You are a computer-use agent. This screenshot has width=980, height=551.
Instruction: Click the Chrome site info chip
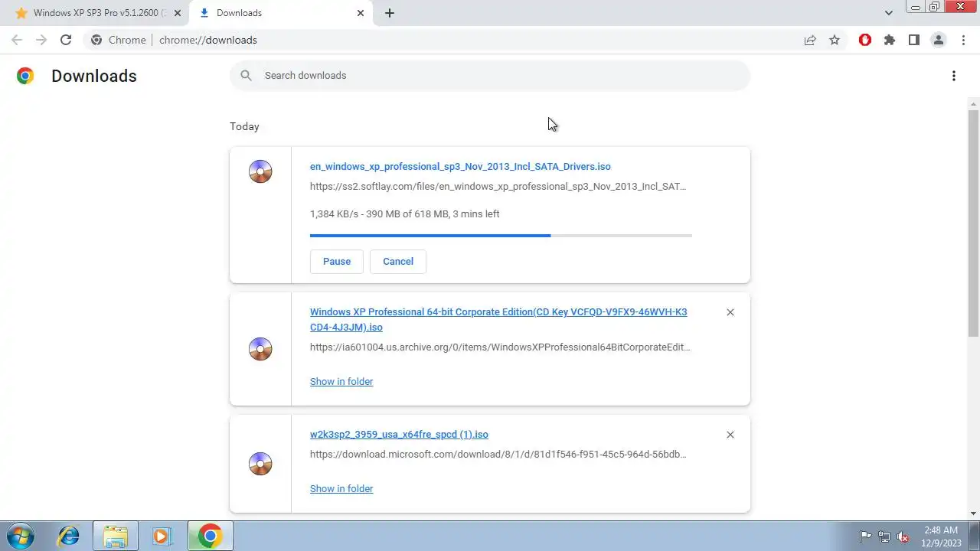pyautogui.click(x=119, y=40)
